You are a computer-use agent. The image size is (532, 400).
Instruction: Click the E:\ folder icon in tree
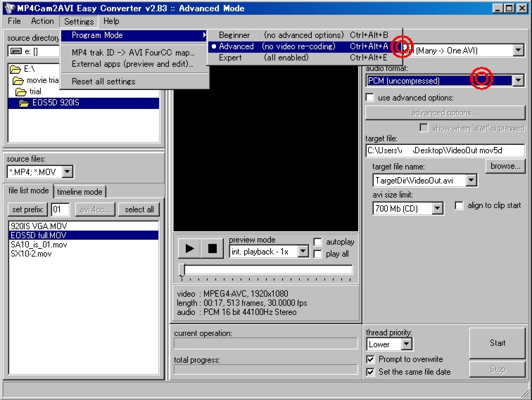(x=15, y=70)
